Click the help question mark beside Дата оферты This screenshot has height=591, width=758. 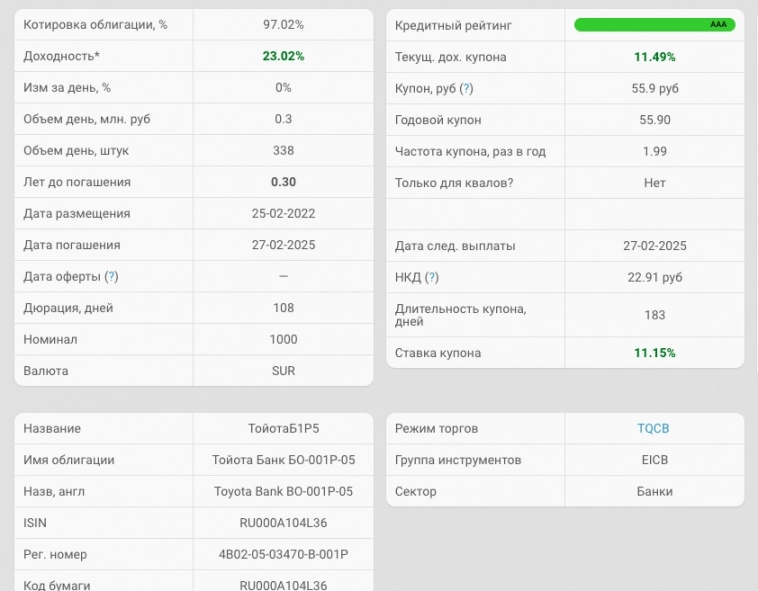(x=111, y=277)
